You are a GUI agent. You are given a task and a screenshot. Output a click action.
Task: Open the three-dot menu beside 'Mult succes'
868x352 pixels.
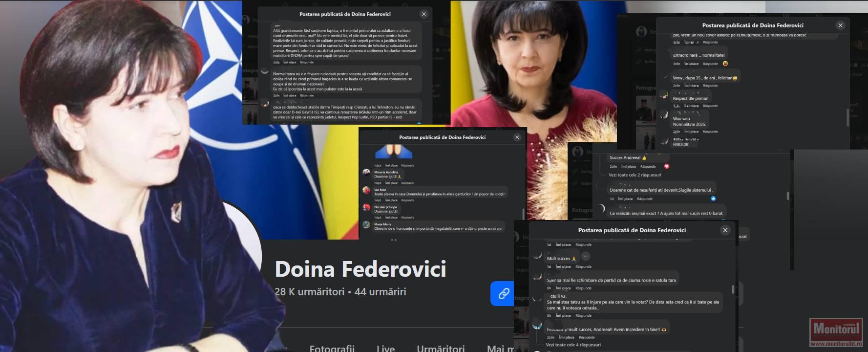pos(586,256)
